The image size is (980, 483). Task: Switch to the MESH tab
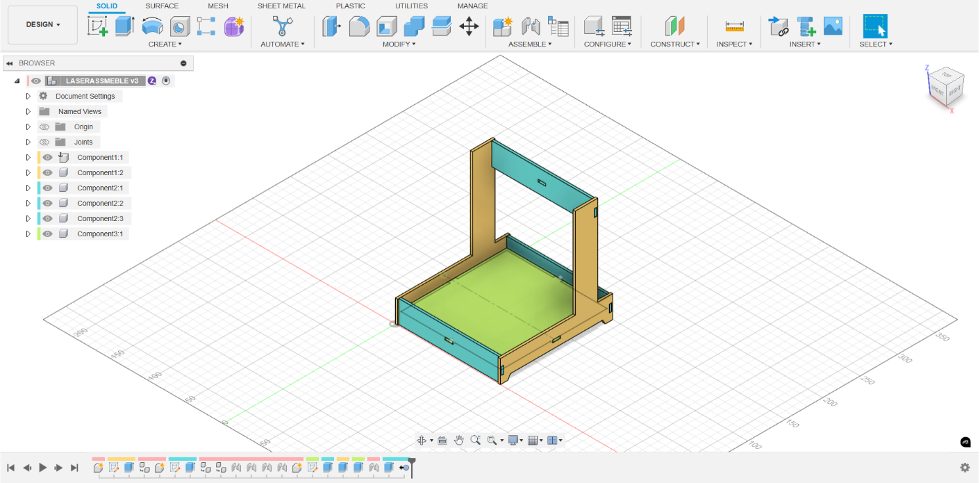point(218,6)
